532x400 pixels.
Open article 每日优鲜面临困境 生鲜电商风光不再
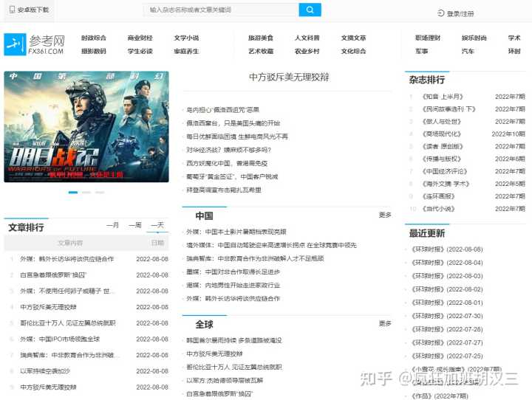click(x=237, y=137)
